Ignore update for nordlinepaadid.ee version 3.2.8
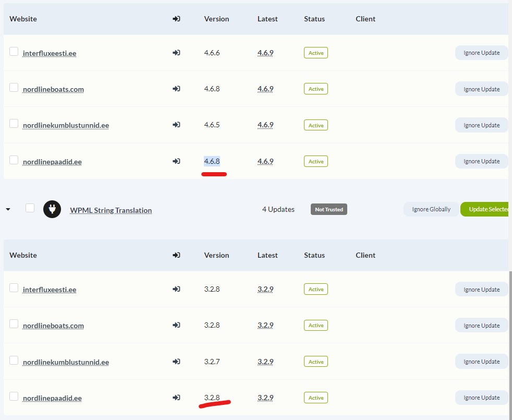The width and height of the screenshot is (512, 420). (x=482, y=398)
